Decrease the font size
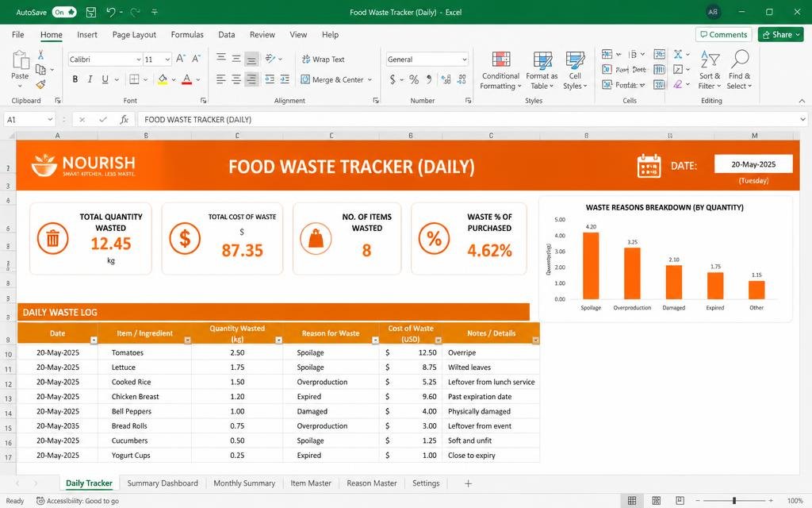Screen dimensions: 812x508 pyautogui.click(x=196, y=59)
